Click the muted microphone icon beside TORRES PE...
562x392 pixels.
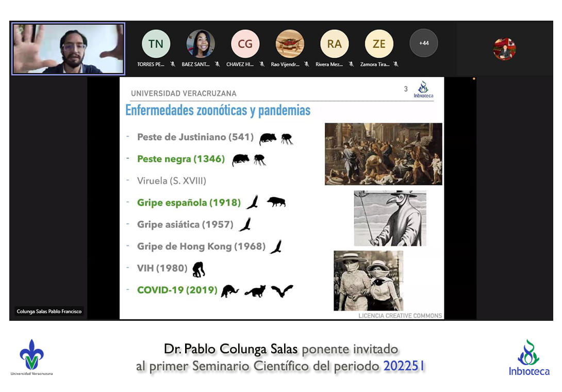click(x=173, y=64)
